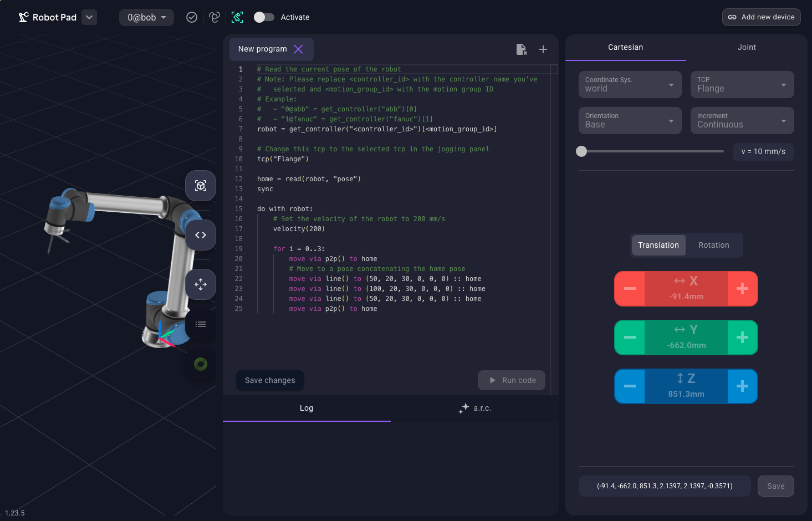Run the program with Run code
812x521 pixels.
tap(512, 380)
